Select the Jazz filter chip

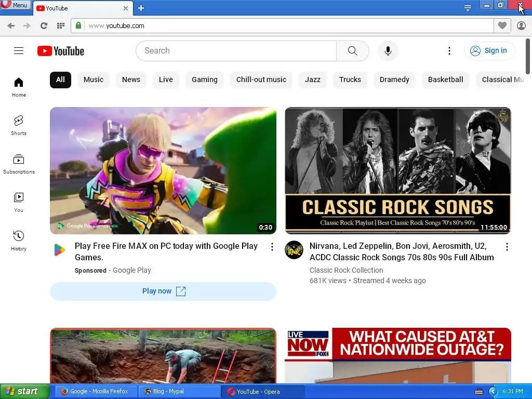[x=312, y=79]
